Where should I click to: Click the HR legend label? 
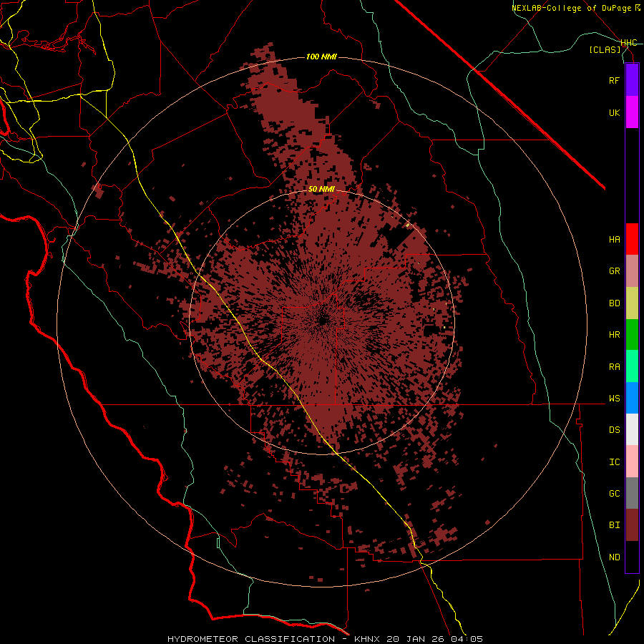[614, 335]
